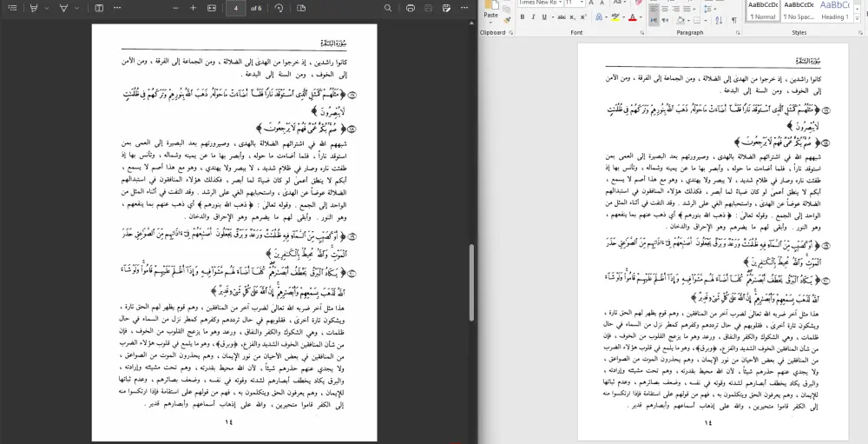Open the Paragraph dialog launcher
Screen dimensions: 868x444
click(x=738, y=33)
